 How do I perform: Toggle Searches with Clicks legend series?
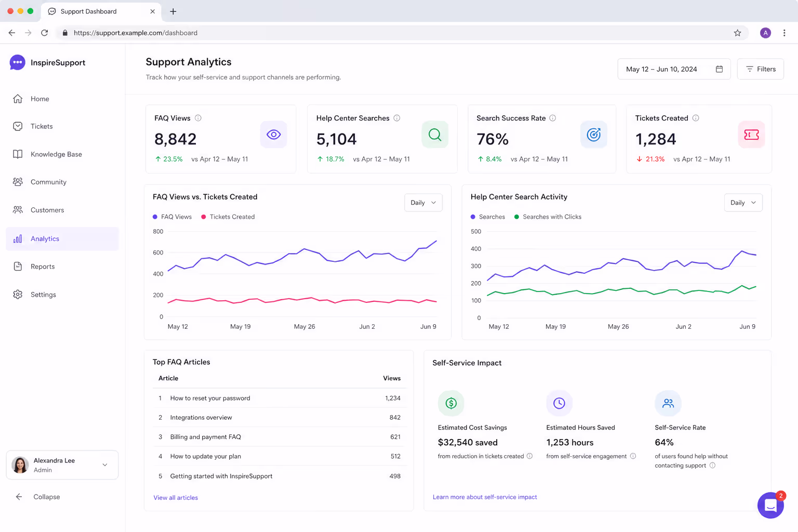coord(548,217)
